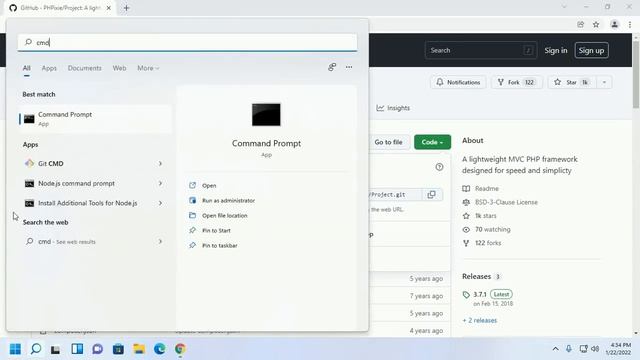Click Open in Command Prompt actions

[x=209, y=185]
